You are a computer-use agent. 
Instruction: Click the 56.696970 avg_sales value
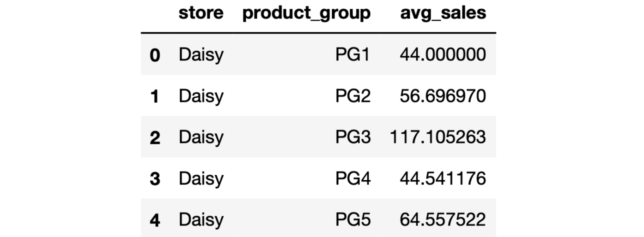[443, 96]
